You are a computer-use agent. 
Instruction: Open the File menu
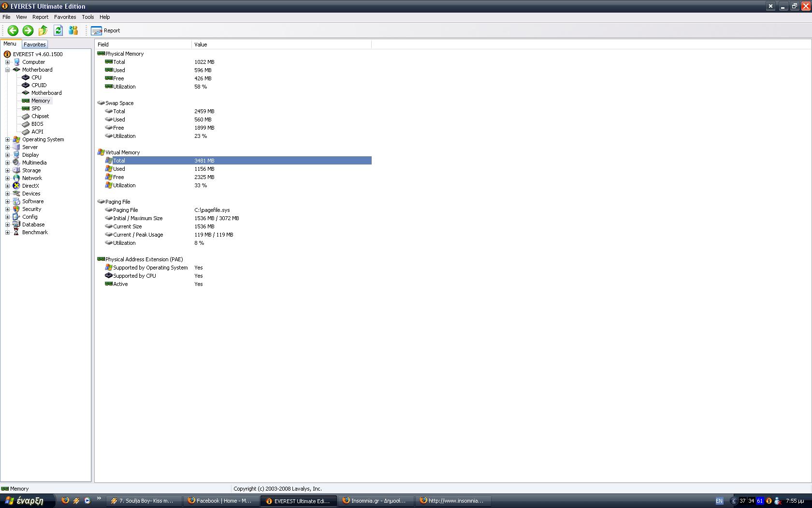[6, 17]
